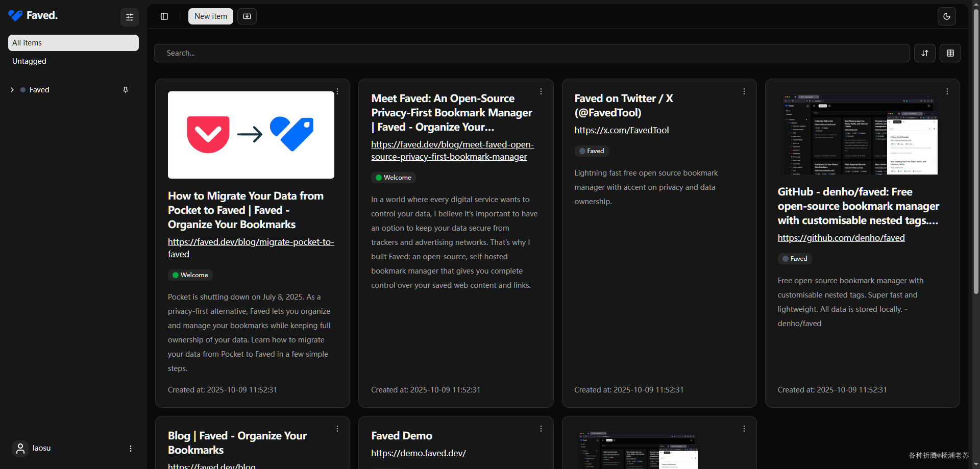This screenshot has width=980, height=469.
Task: Toggle dark mode moon icon
Action: click(x=947, y=16)
